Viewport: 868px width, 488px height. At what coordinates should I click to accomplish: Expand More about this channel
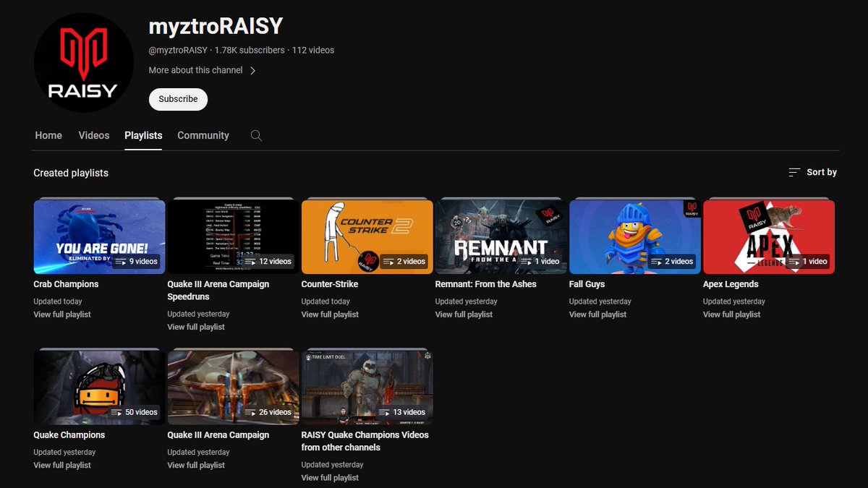tap(195, 69)
